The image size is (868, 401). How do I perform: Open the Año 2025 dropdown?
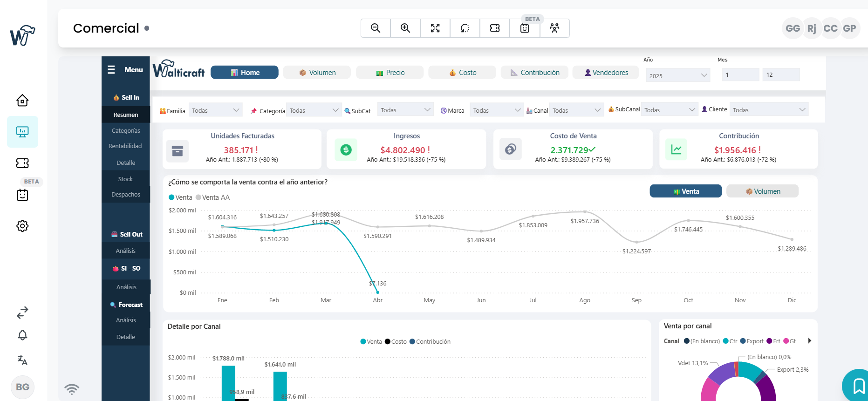(677, 75)
